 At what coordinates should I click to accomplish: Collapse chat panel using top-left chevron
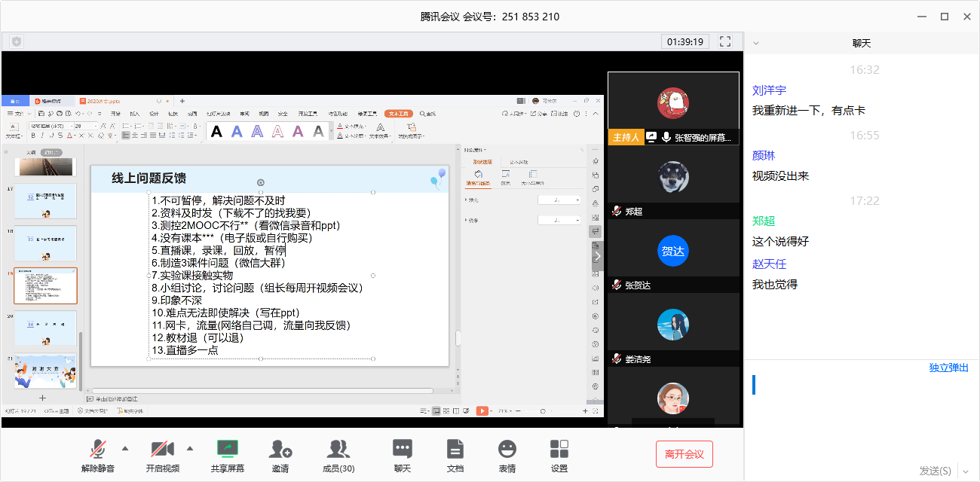tap(756, 44)
